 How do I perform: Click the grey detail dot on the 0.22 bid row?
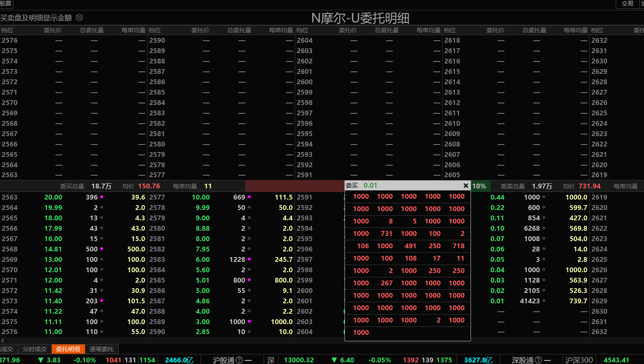point(544,207)
